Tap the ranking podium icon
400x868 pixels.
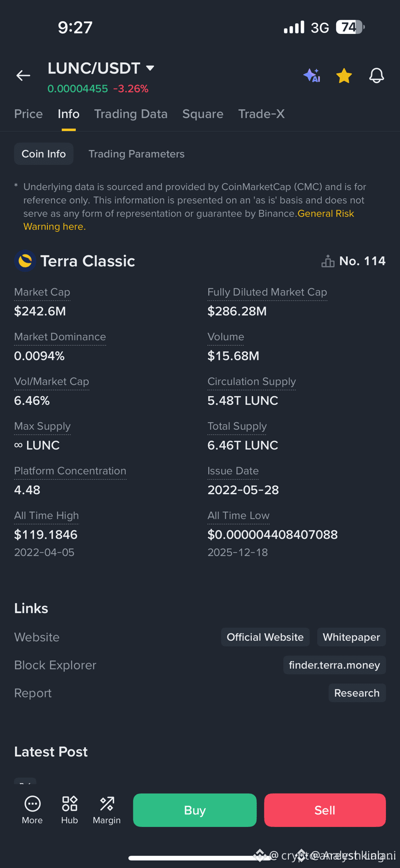(328, 261)
